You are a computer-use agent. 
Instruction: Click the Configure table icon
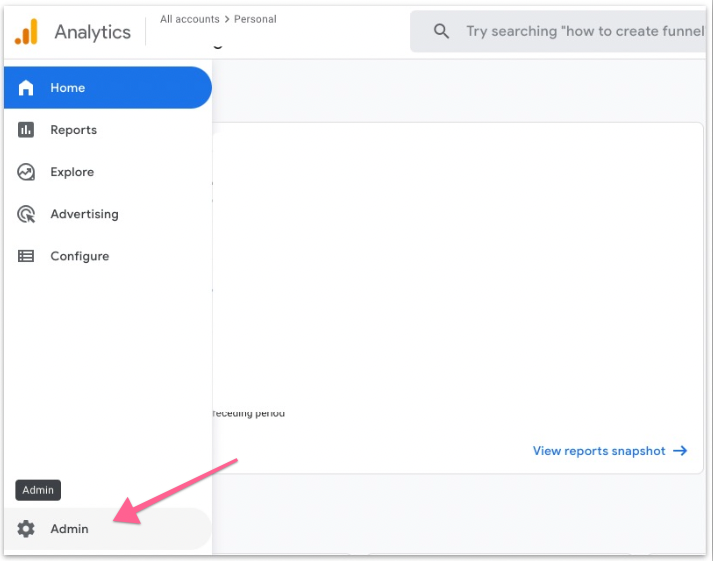(27, 256)
